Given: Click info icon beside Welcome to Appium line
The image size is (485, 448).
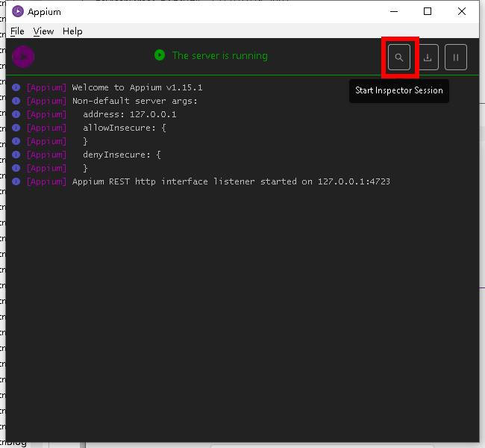Looking at the screenshot, I should [x=16, y=87].
